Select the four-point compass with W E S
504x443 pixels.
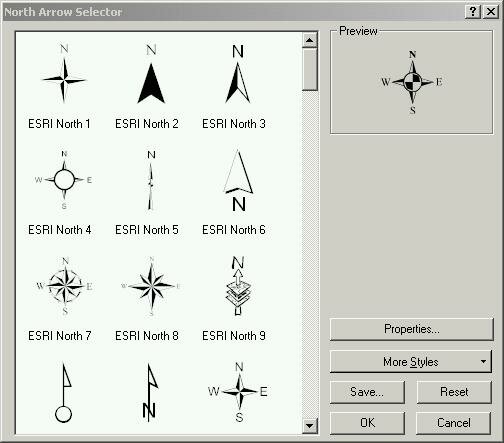click(238, 392)
